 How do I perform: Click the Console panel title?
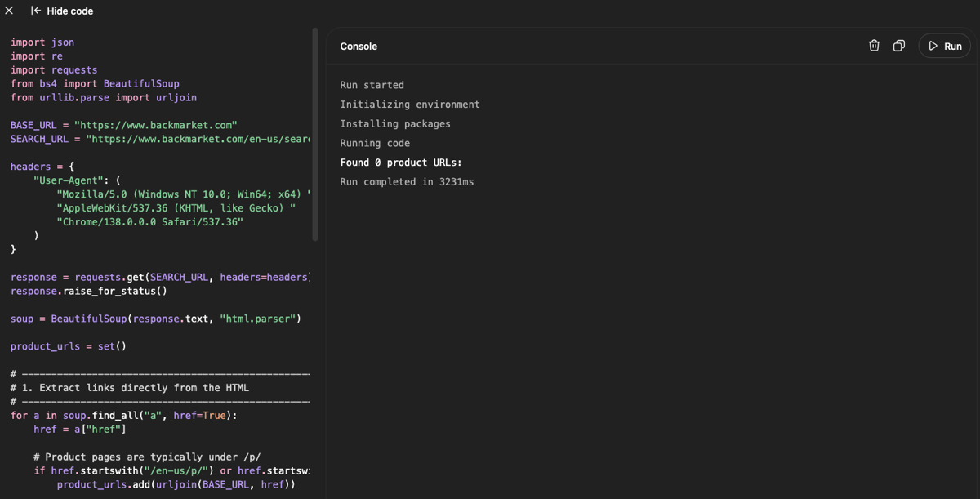pyautogui.click(x=359, y=47)
